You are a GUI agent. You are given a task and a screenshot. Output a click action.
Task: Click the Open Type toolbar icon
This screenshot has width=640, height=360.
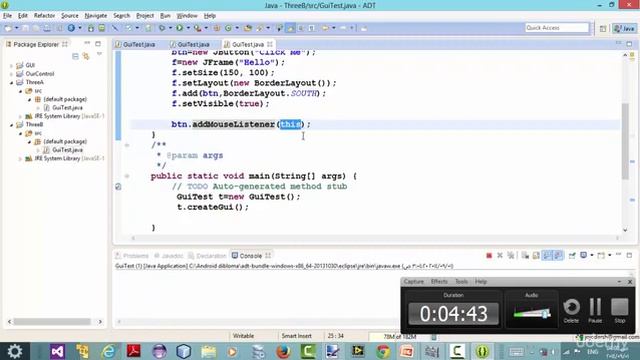pos(248,28)
